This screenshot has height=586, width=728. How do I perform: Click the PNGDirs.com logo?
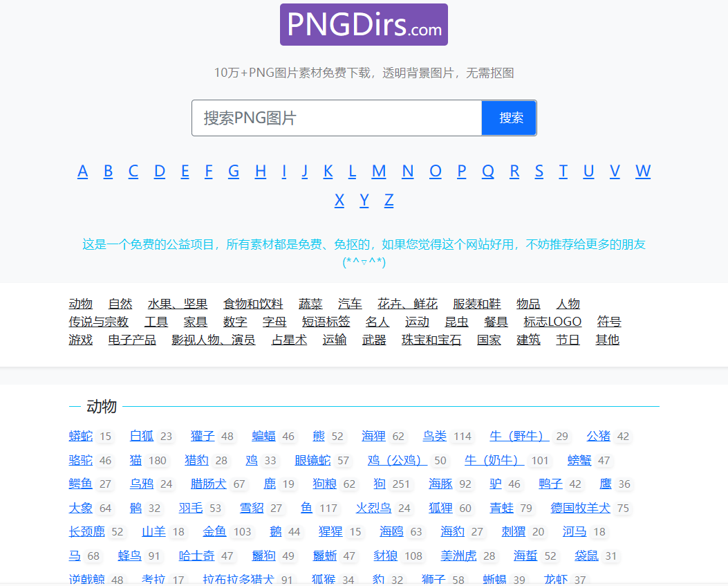coord(364,25)
